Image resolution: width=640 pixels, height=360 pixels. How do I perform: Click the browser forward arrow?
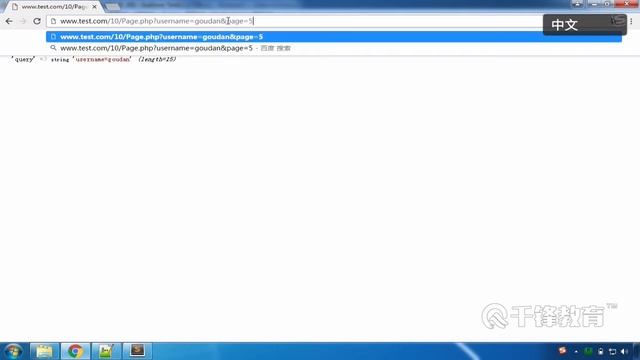23,21
